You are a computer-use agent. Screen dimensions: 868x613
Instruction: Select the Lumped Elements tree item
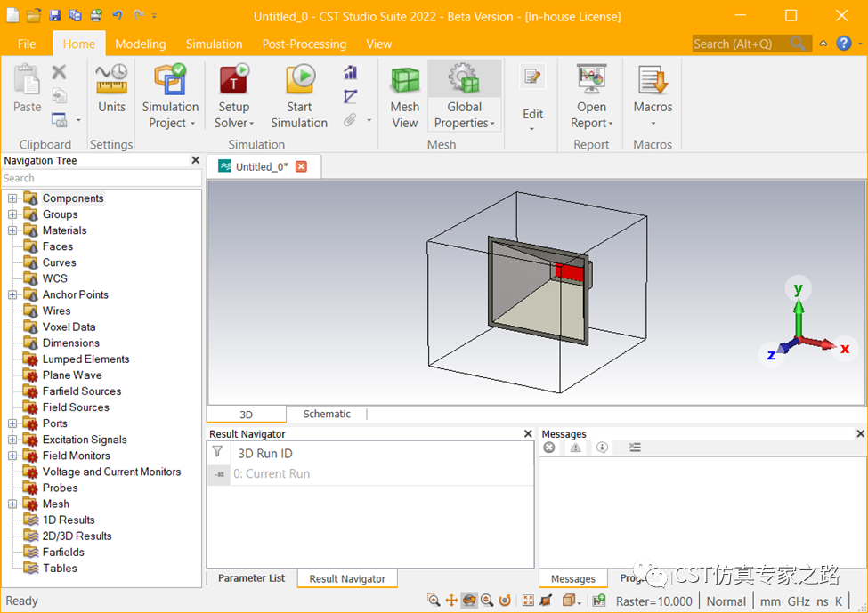(x=85, y=359)
